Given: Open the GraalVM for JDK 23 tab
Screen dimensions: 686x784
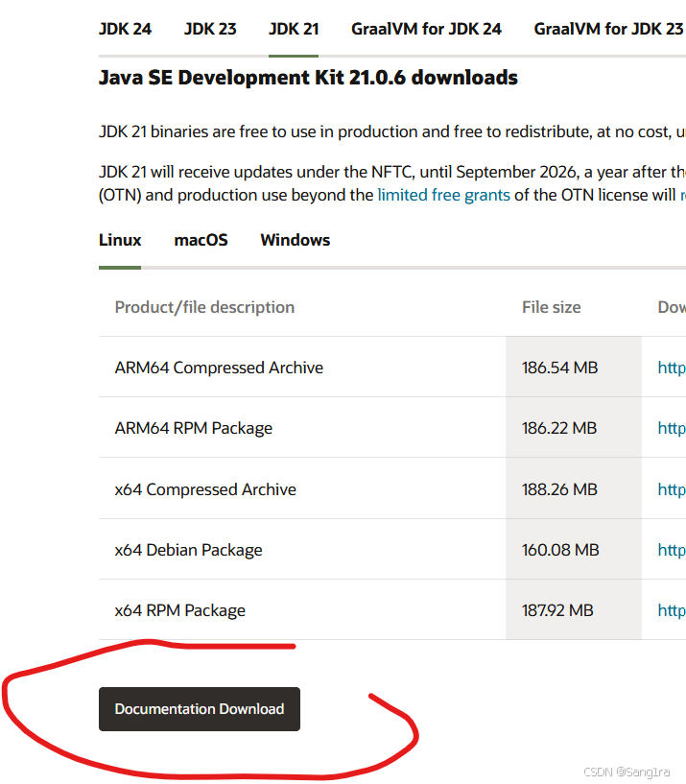Looking at the screenshot, I should (x=608, y=29).
